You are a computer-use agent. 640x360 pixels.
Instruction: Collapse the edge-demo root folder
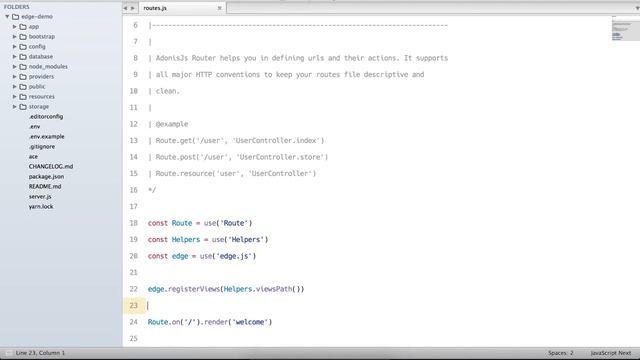point(7,17)
